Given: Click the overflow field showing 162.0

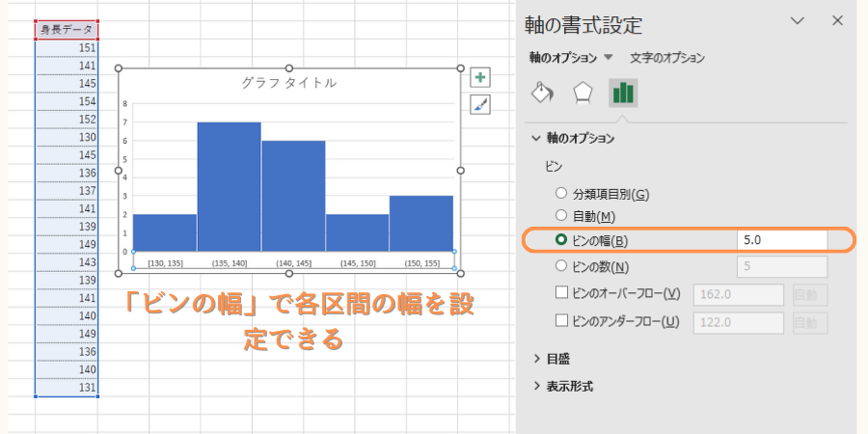Looking at the screenshot, I should pyautogui.click(x=739, y=294).
